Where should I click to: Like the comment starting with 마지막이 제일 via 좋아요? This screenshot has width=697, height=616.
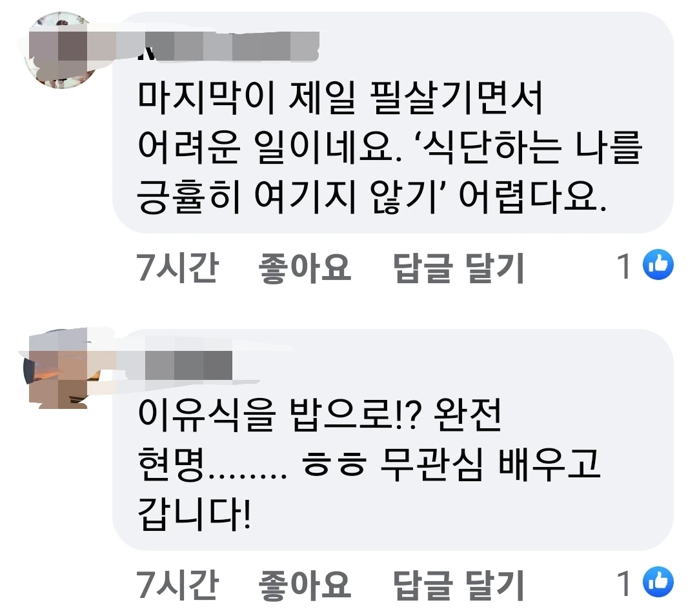coord(305,268)
